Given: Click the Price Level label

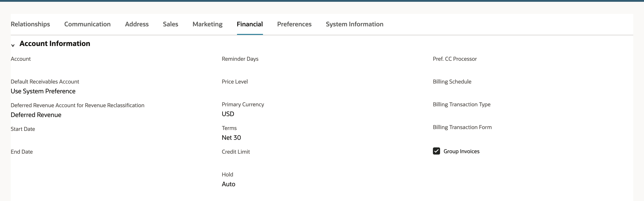Looking at the screenshot, I should [235, 82].
